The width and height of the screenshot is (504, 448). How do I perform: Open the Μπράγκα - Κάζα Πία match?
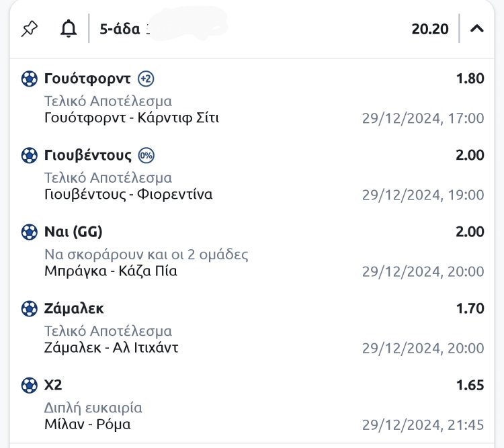110,271
